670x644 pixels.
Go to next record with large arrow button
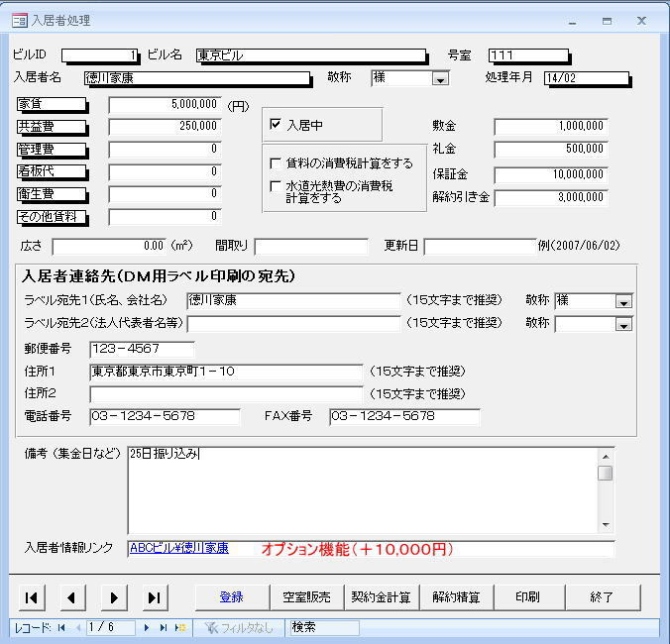click(114, 597)
